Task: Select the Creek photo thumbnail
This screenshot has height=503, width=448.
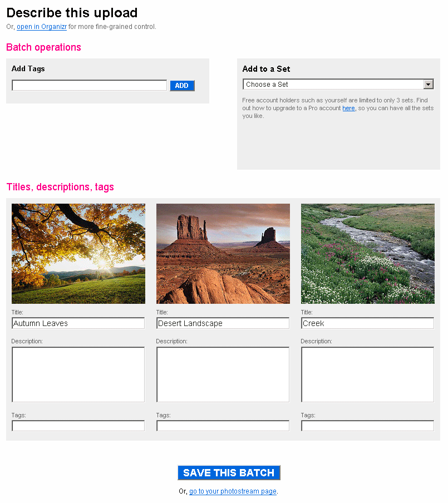Action: pyautogui.click(x=368, y=254)
